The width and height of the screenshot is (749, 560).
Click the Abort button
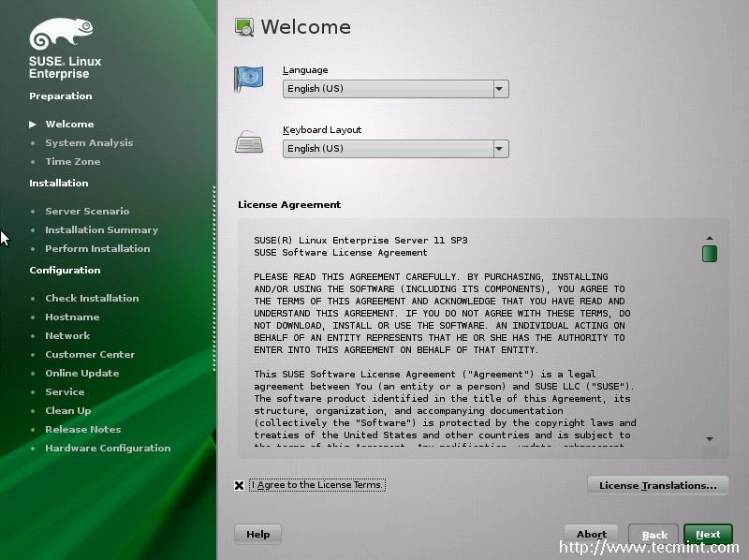[592, 534]
